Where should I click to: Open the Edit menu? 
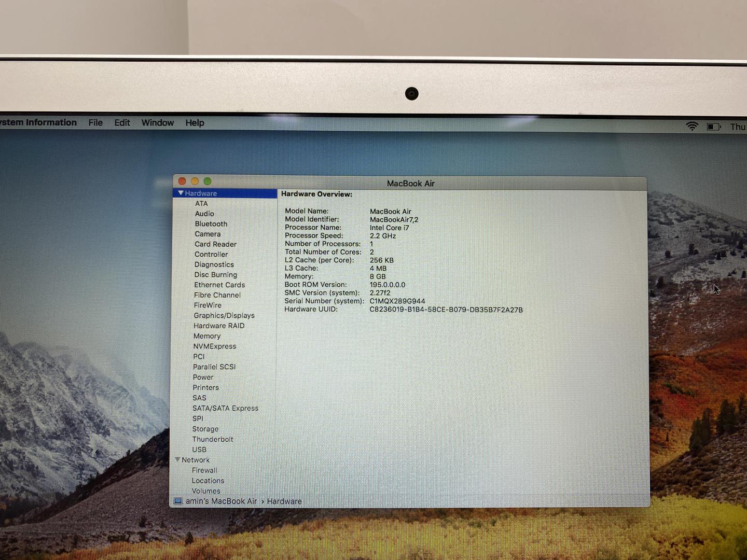(x=122, y=123)
